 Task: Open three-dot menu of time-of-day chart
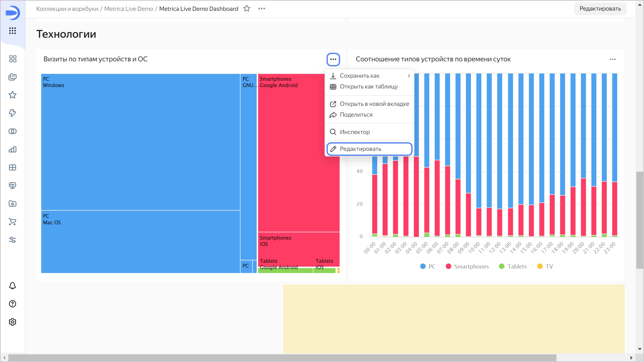coord(613,59)
